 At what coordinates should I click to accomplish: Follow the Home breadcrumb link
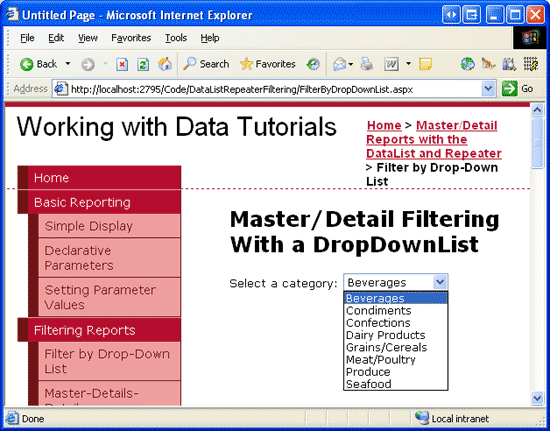[384, 126]
